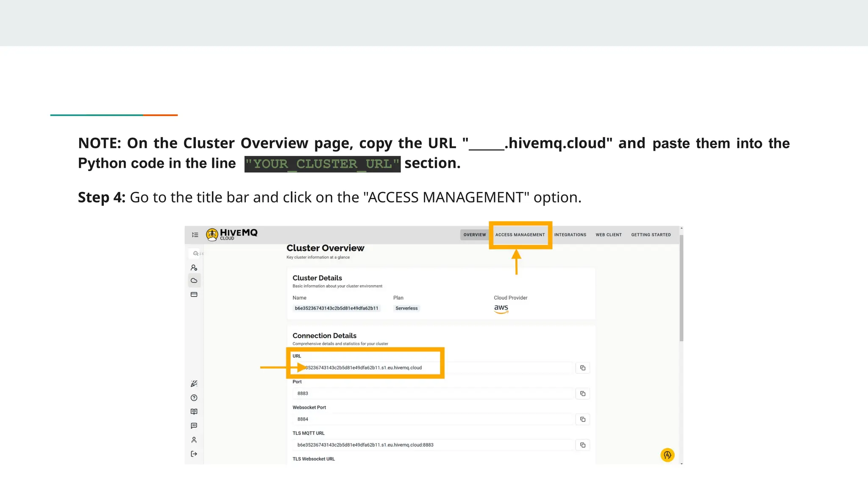The height and width of the screenshot is (488, 868).
Task: Click the URL field ending in hivemq.cloud
Action: [433, 368]
